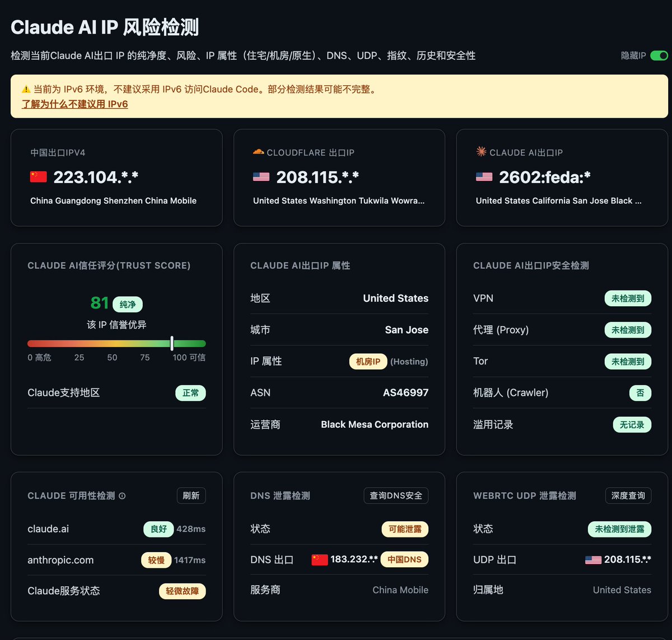Click the Cloudflare cloud logo icon
672x640 pixels.
[258, 152]
